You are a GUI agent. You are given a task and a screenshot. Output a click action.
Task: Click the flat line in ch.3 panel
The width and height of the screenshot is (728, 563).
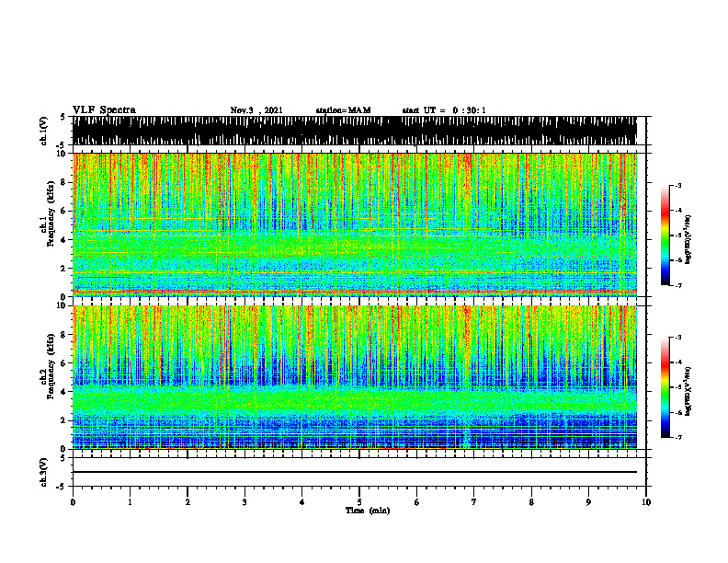coord(355,472)
